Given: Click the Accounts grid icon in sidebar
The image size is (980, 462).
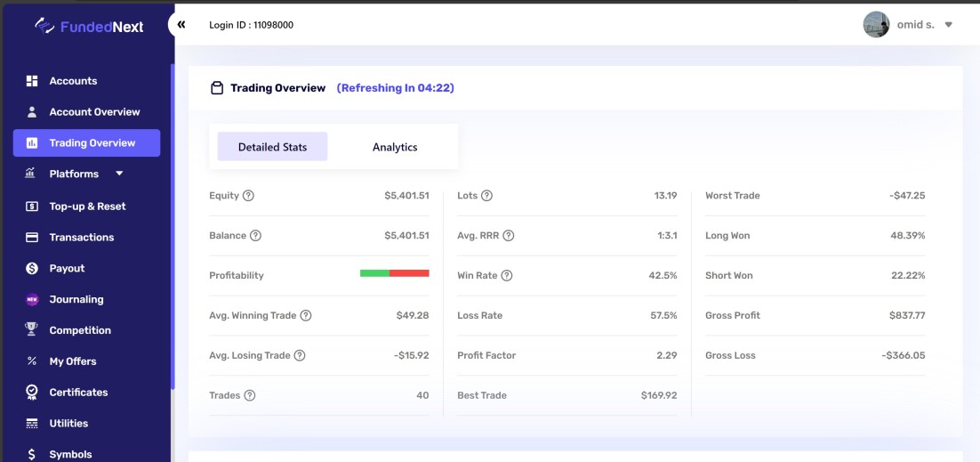Looking at the screenshot, I should [x=32, y=81].
